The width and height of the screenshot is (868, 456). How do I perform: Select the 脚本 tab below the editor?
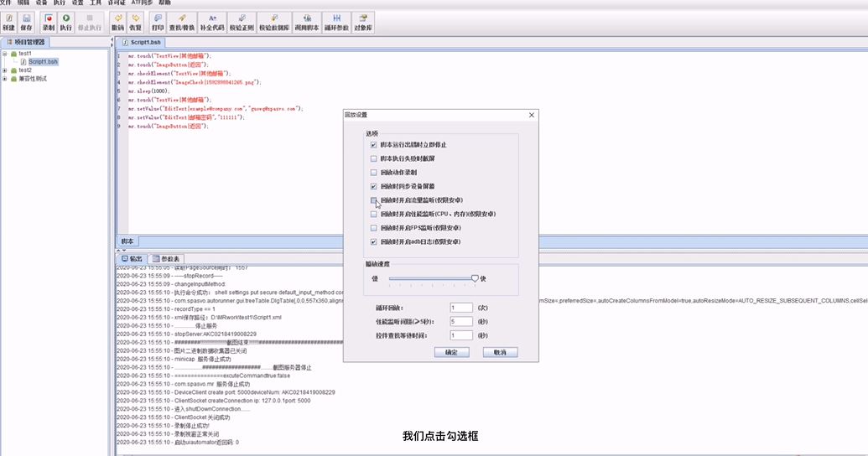coord(127,241)
